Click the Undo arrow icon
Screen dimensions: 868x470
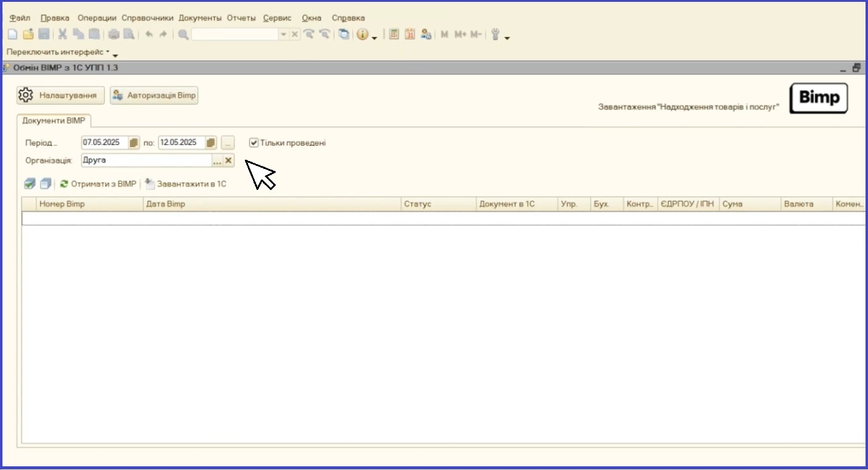pos(149,35)
